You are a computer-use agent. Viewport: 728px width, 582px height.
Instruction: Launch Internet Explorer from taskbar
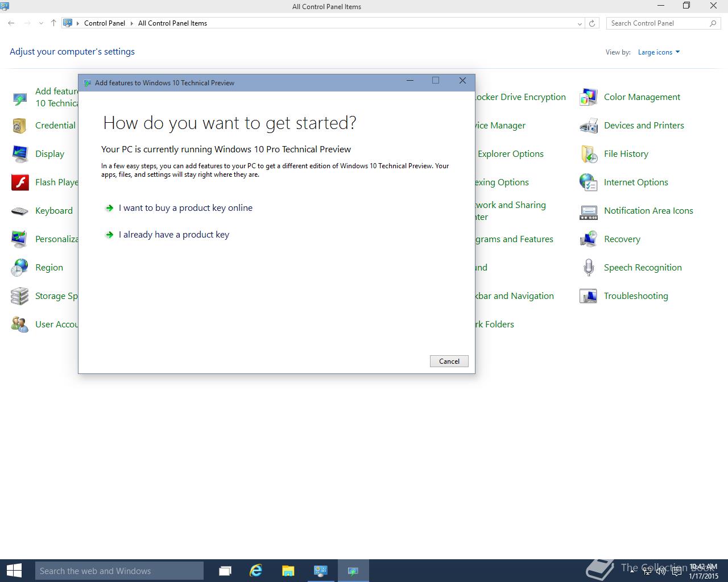pos(256,571)
